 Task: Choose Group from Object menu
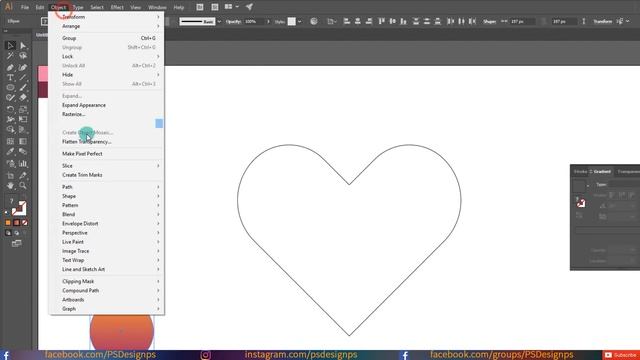click(107, 38)
